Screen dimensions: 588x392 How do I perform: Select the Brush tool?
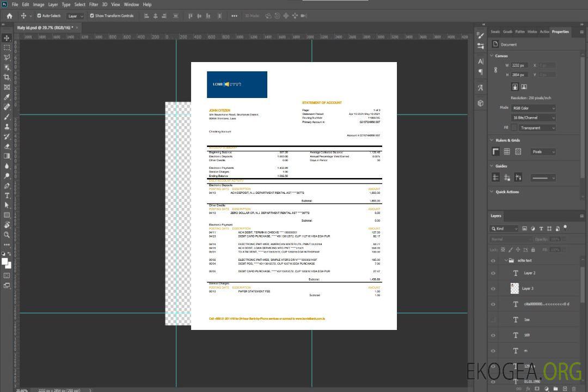click(7, 117)
